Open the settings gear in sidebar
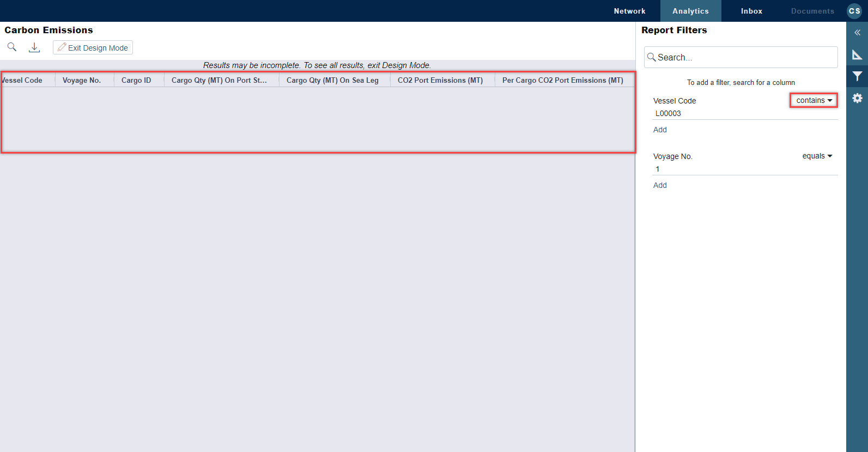This screenshot has height=452, width=868. [857, 98]
